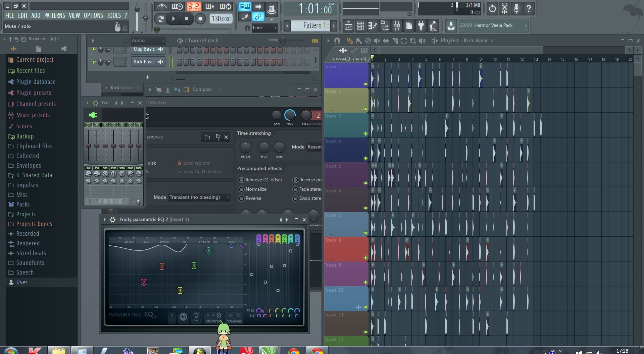
Task: Toggle Z-CROSS checkbox in Playlist
Action: pyautogui.click(x=347, y=59)
